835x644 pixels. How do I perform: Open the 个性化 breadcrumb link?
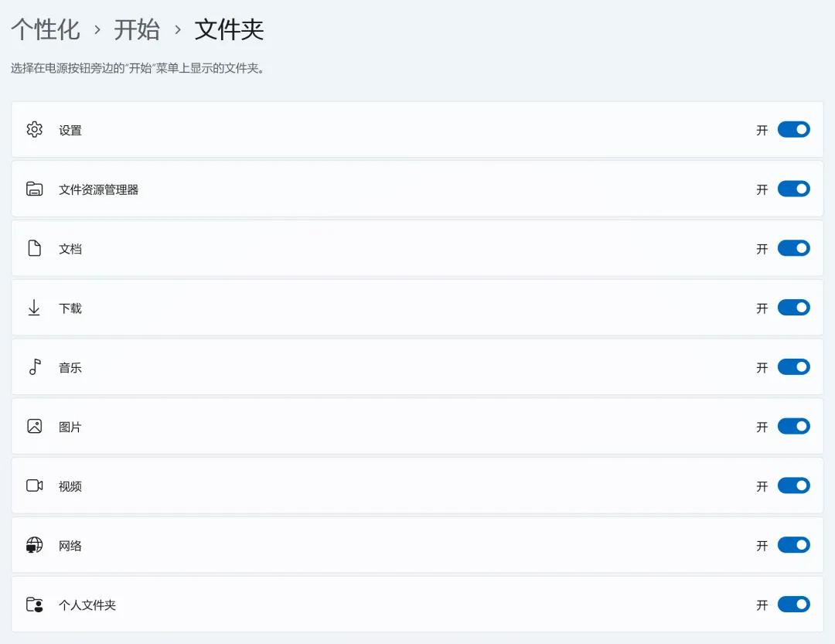45,29
